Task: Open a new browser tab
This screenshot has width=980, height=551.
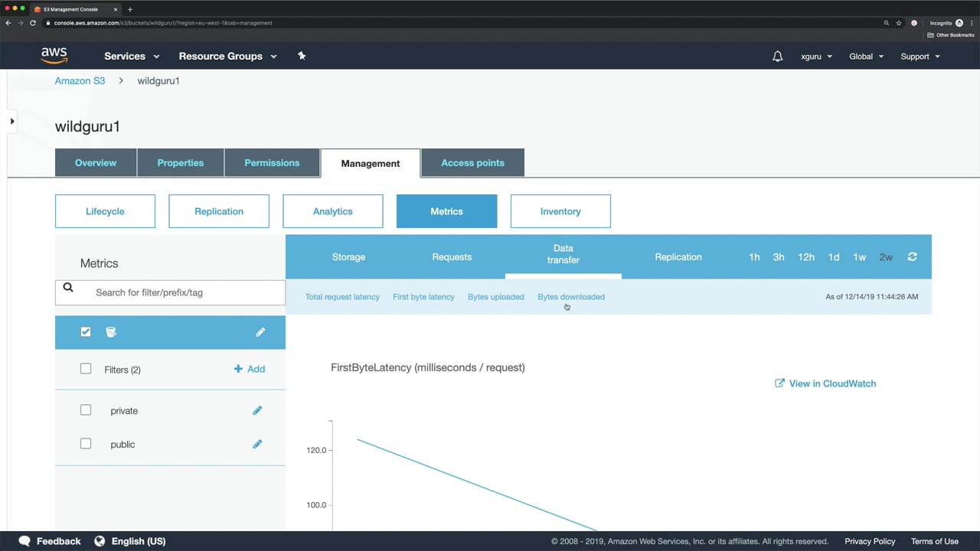Action: [129, 9]
